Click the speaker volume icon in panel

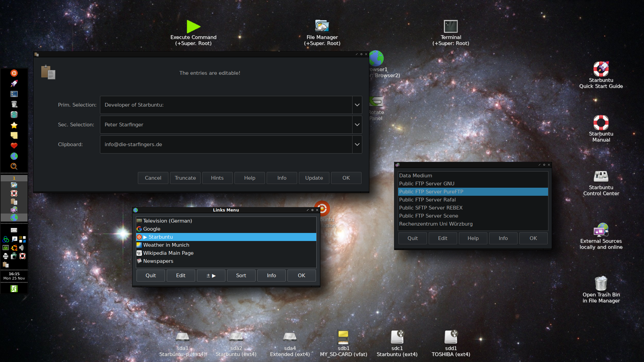(x=22, y=248)
